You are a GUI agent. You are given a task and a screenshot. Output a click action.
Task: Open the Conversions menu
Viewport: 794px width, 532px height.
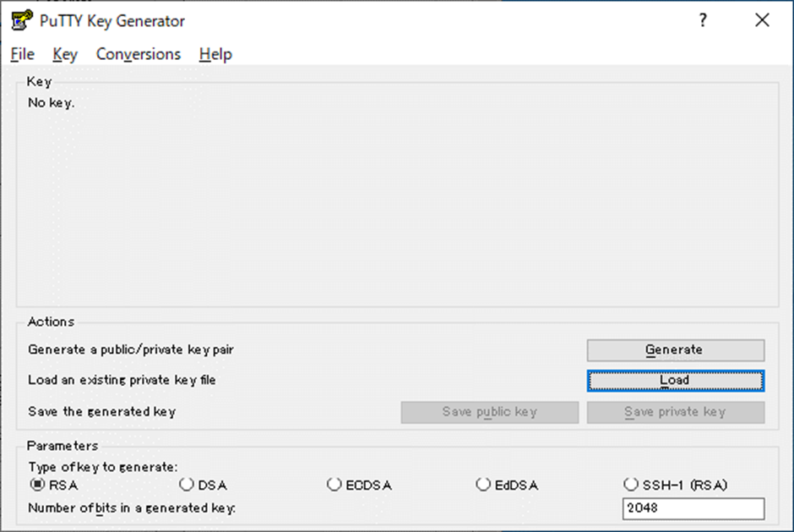point(139,54)
